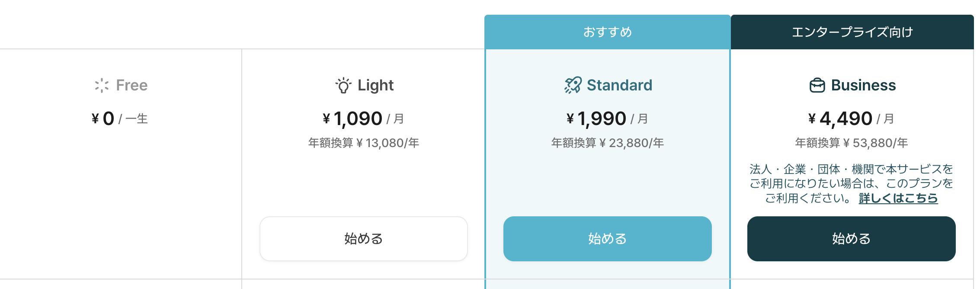Click the Free plan sparkle icon
Image resolution: width=980 pixels, height=289 pixels.
click(x=102, y=85)
